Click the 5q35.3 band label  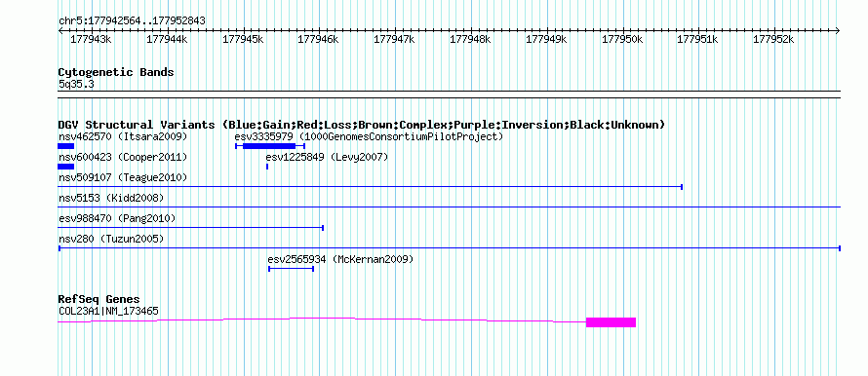coord(76,85)
